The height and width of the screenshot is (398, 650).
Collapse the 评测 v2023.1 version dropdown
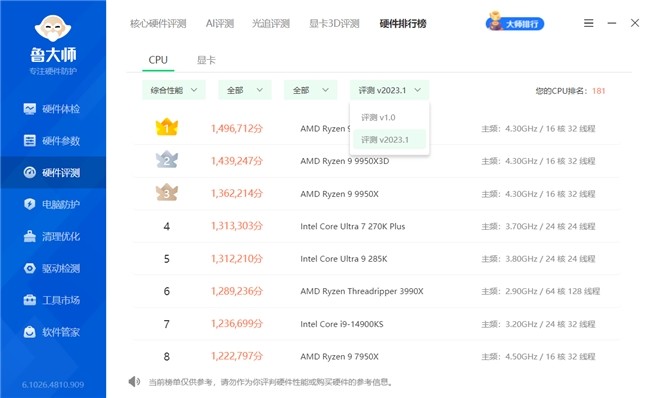389,90
